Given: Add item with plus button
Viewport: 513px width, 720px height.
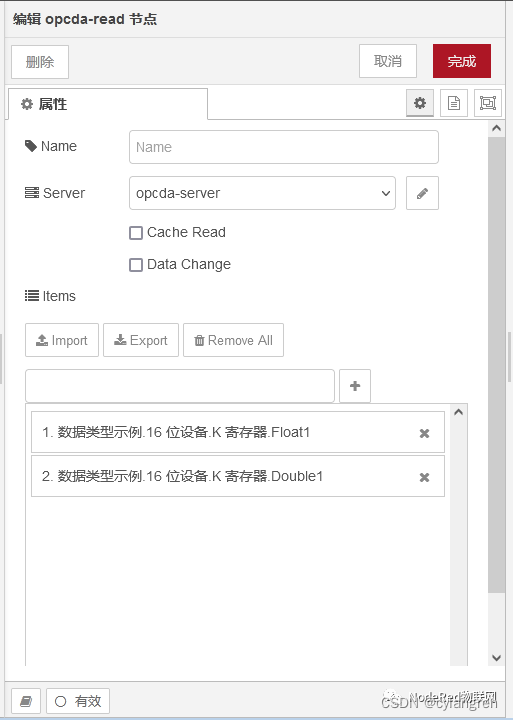Looking at the screenshot, I should point(355,386).
